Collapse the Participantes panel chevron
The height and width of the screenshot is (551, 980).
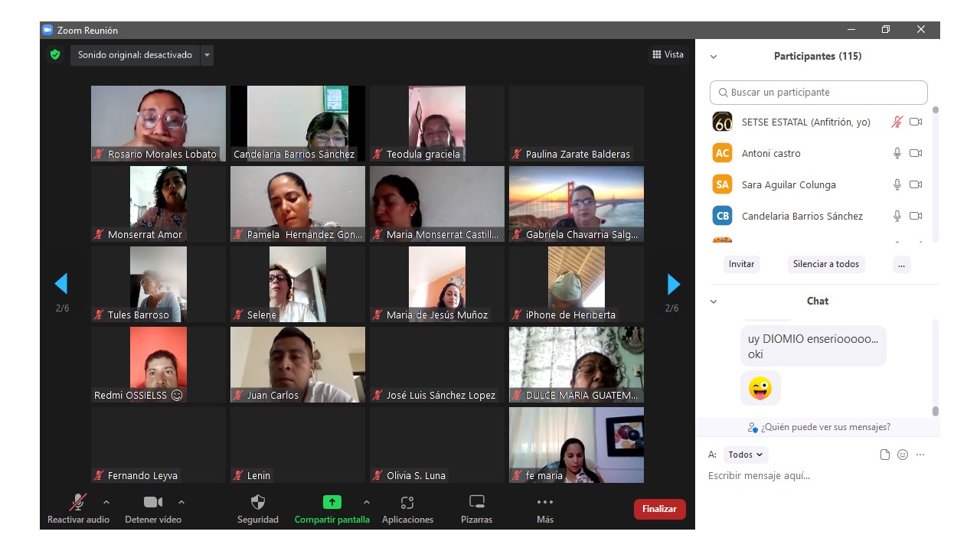point(714,57)
